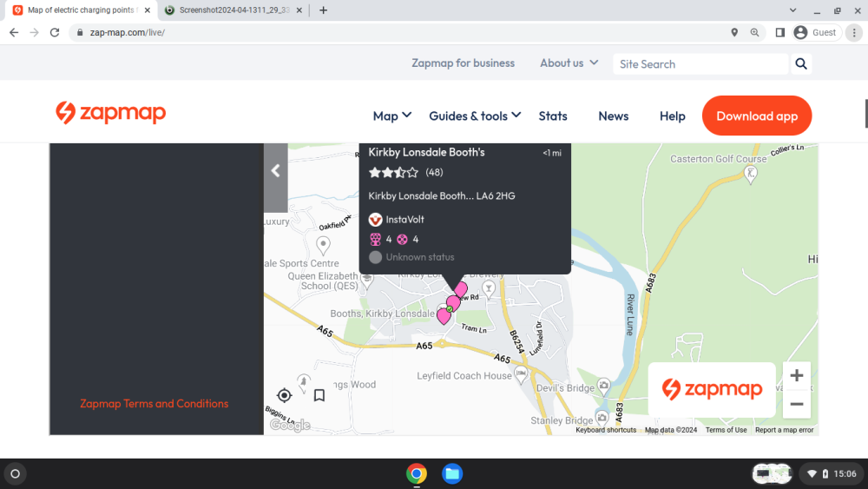The image size is (868, 489).
Task: Select the lower pink charger marker
Action: (x=444, y=316)
